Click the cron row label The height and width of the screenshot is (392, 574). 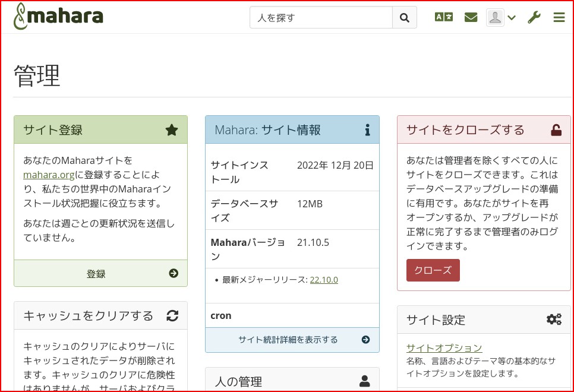point(220,315)
